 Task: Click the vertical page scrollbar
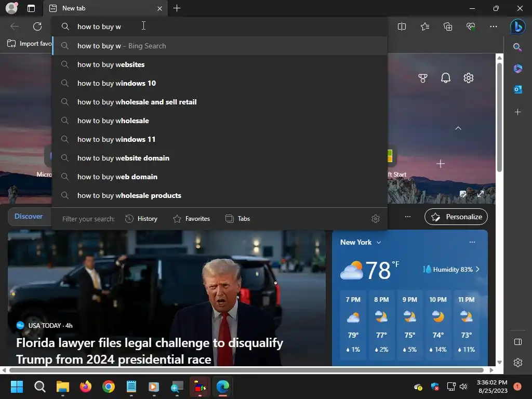(x=499, y=117)
